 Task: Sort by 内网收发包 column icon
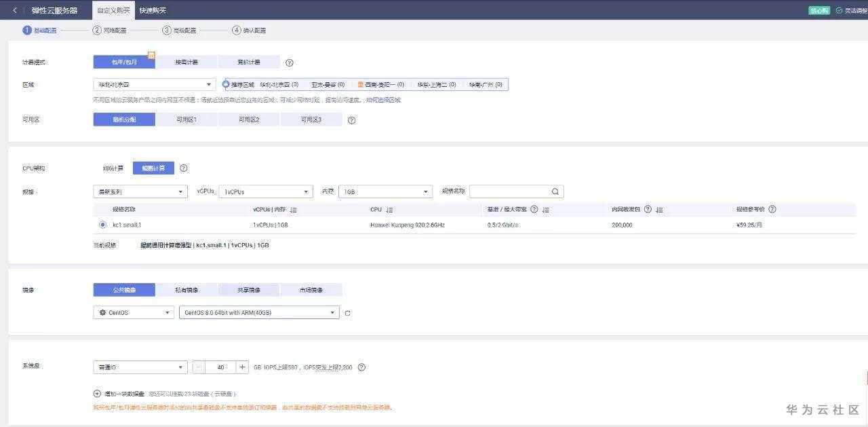(x=659, y=210)
